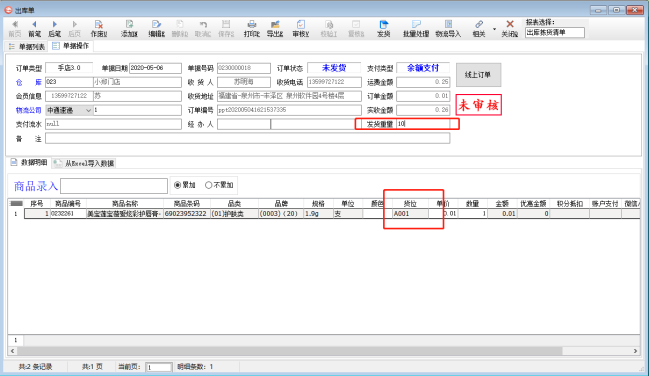Open 物流导入 logistics import

[448, 29]
